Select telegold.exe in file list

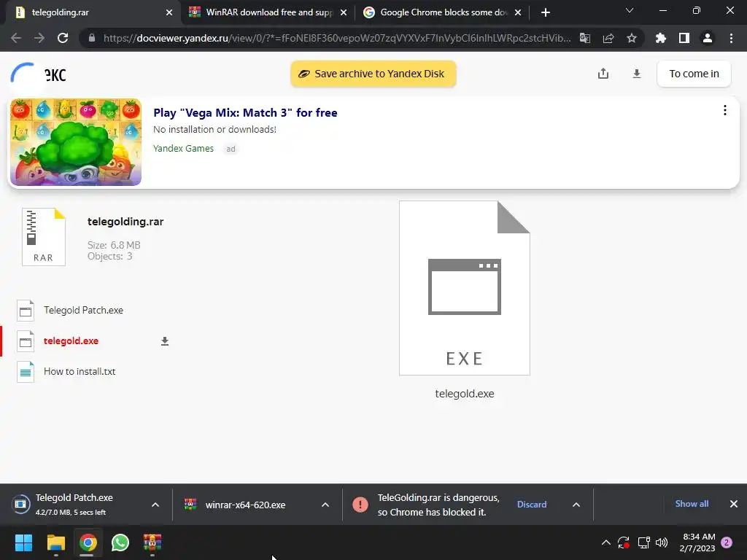71,341
